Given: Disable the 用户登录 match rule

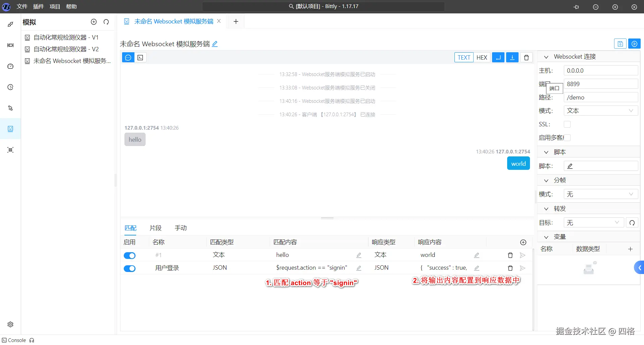Looking at the screenshot, I should [x=130, y=268].
